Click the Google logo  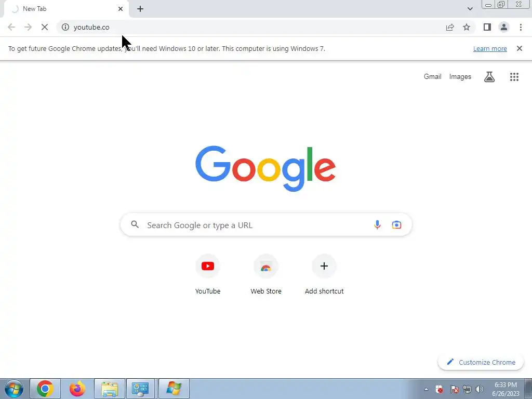coord(265,169)
